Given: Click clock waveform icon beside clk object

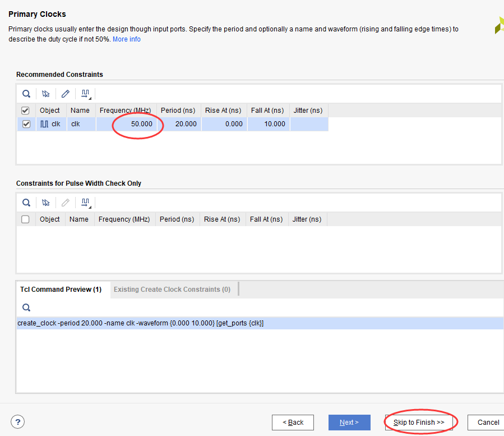Looking at the screenshot, I should tap(44, 124).
